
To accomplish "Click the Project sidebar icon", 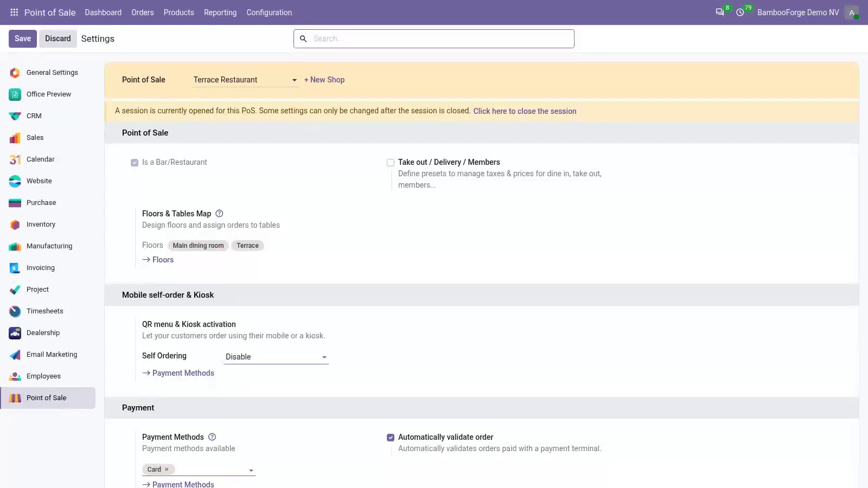I will (x=15, y=290).
